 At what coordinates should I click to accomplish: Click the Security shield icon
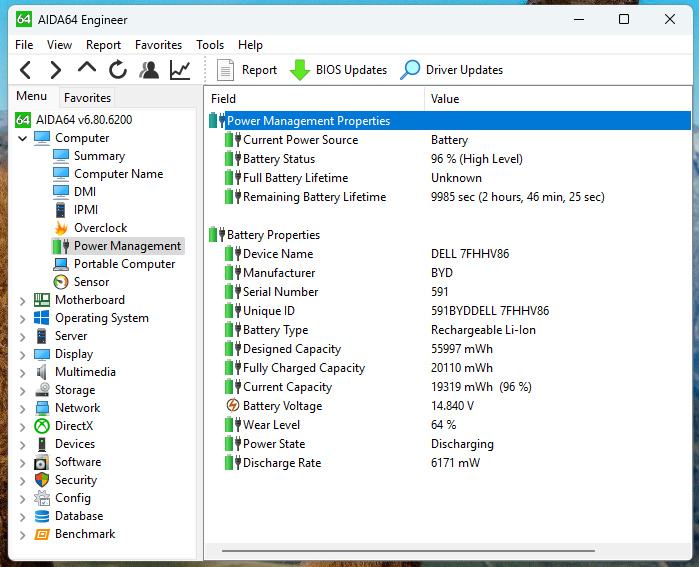pos(42,480)
